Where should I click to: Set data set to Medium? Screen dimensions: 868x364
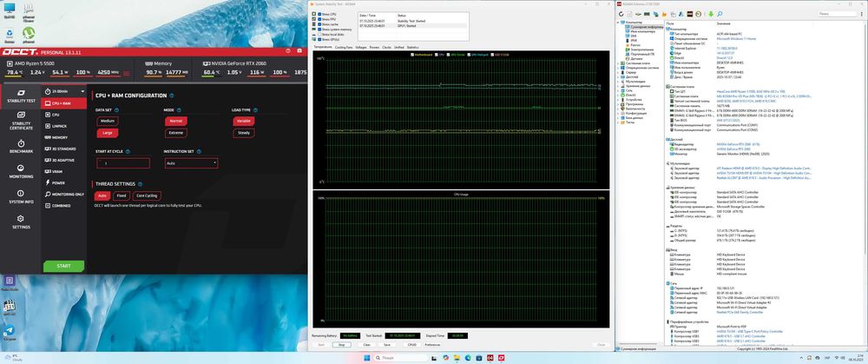pyautogui.click(x=108, y=121)
